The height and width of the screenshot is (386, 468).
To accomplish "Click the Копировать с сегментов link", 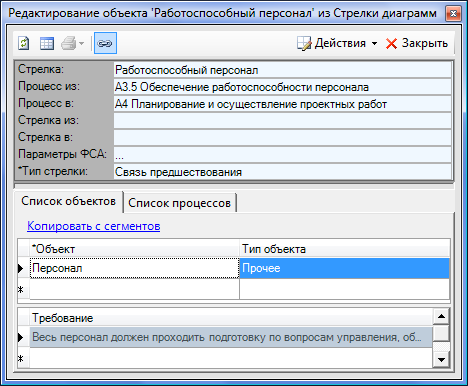I will pyautogui.click(x=94, y=226).
